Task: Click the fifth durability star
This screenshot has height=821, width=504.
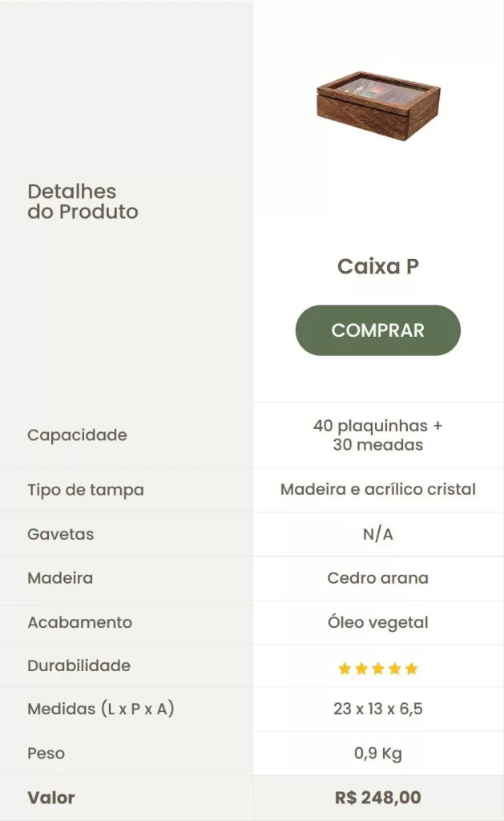Action: click(x=412, y=669)
